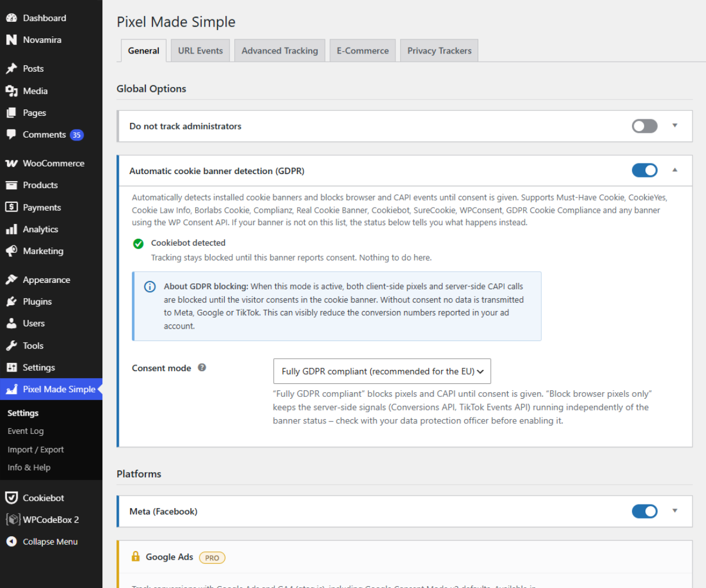Click the Google Ads PRO badge
The width and height of the screenshot is (706, 588).
[x=212, y=557]
